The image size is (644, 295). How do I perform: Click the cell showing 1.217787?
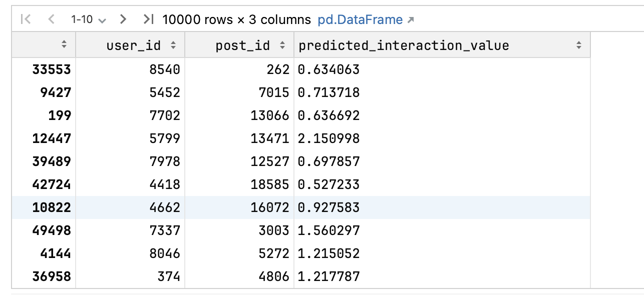(x=329, y=276)
